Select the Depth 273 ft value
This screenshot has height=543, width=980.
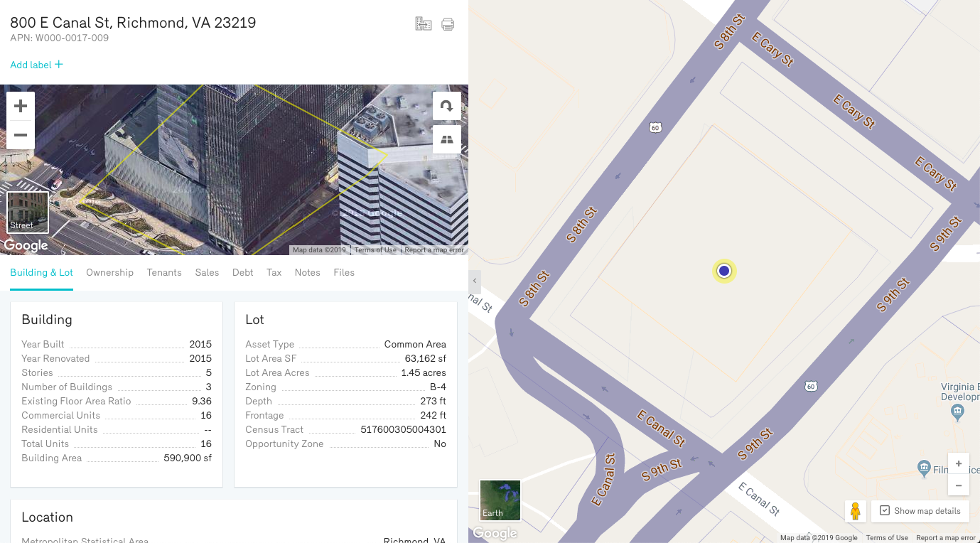433,401
